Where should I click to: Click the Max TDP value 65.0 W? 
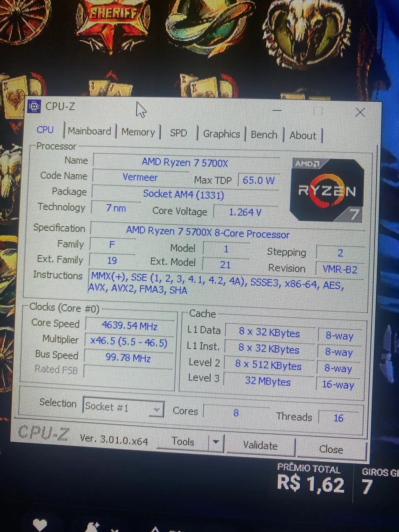pyautogui.click(x=259, y=180)
